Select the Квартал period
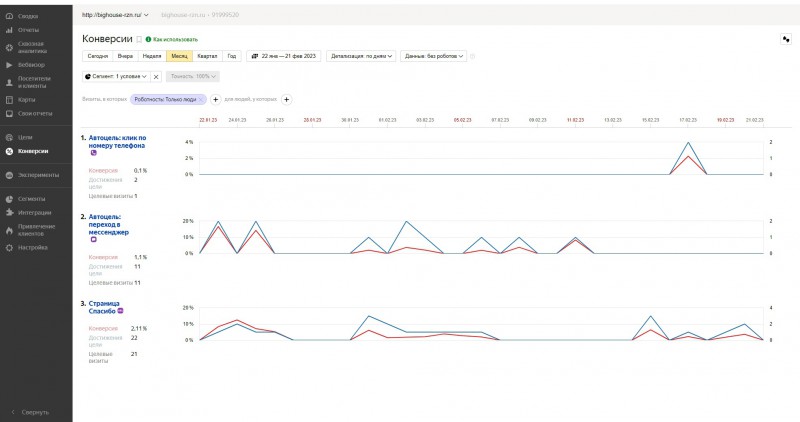The width and height of the screenshot is (800, 422). tap(207, 56)
